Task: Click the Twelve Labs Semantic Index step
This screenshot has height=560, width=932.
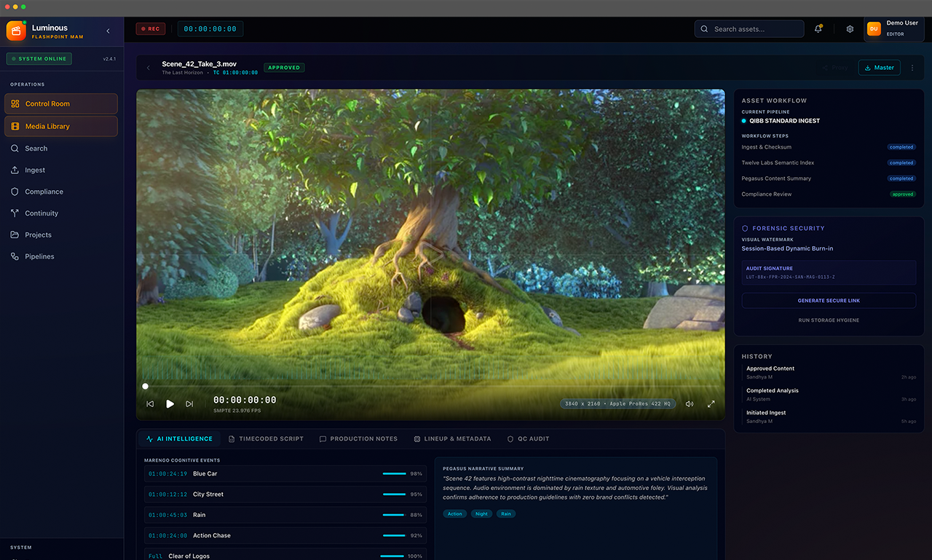Action: pos(829,163)
